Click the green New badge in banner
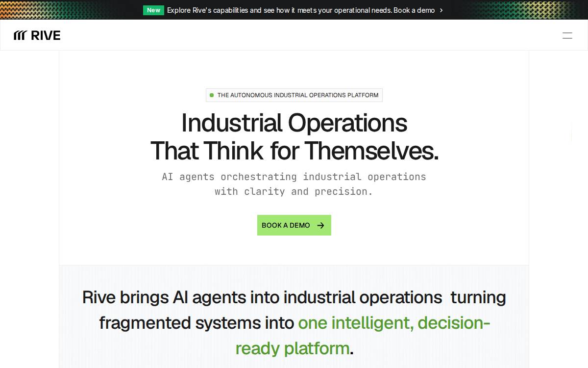This screenshot has width=588, height=368. point(154,10)
